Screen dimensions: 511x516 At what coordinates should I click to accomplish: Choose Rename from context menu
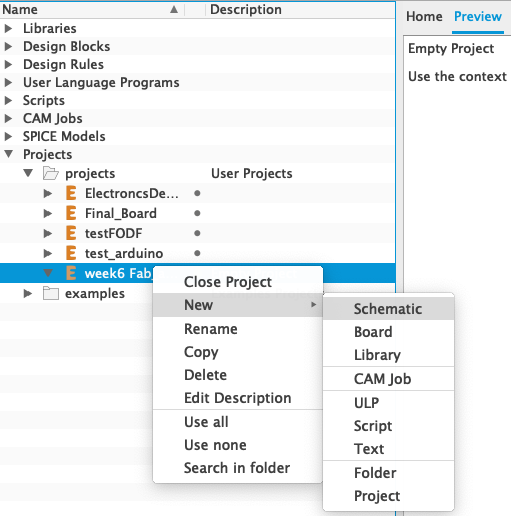238,329
